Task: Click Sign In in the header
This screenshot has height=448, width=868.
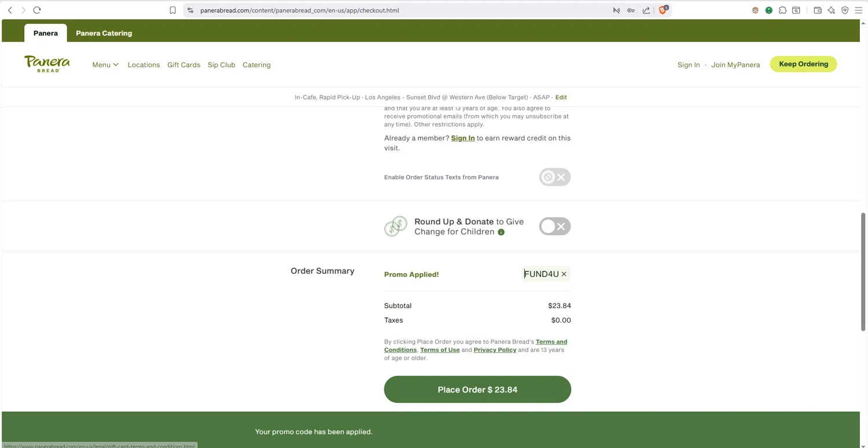Action: click(689, 65)
